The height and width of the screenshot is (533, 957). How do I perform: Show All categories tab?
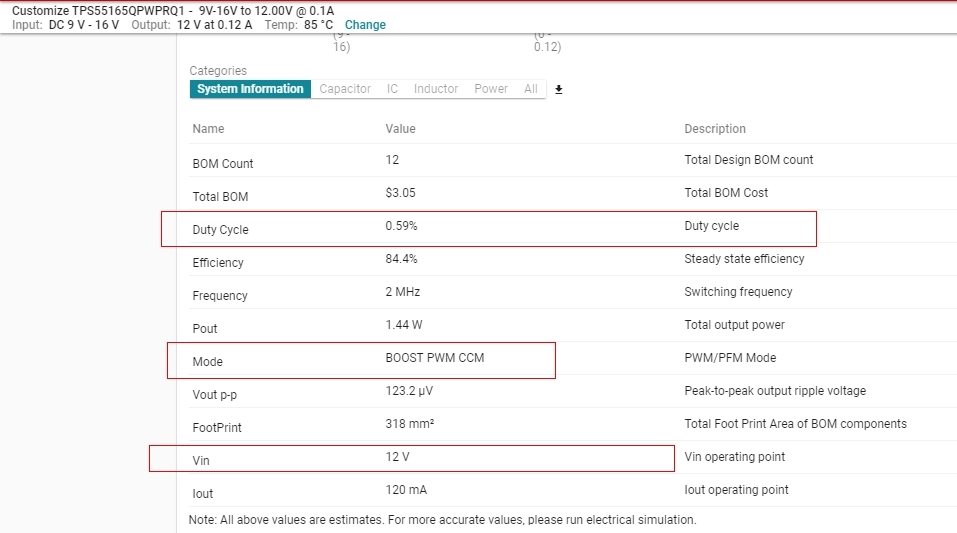pyautogui.click(x=530, y=89)
